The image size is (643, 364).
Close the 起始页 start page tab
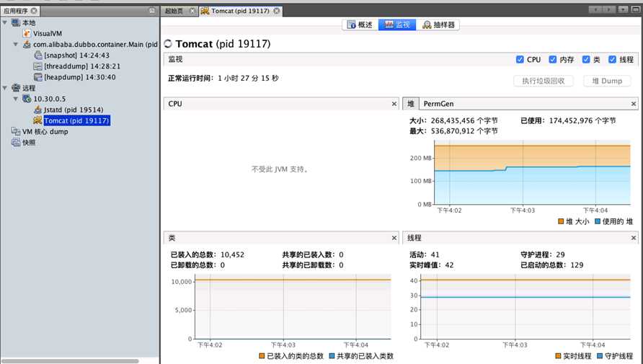(192, 11)
